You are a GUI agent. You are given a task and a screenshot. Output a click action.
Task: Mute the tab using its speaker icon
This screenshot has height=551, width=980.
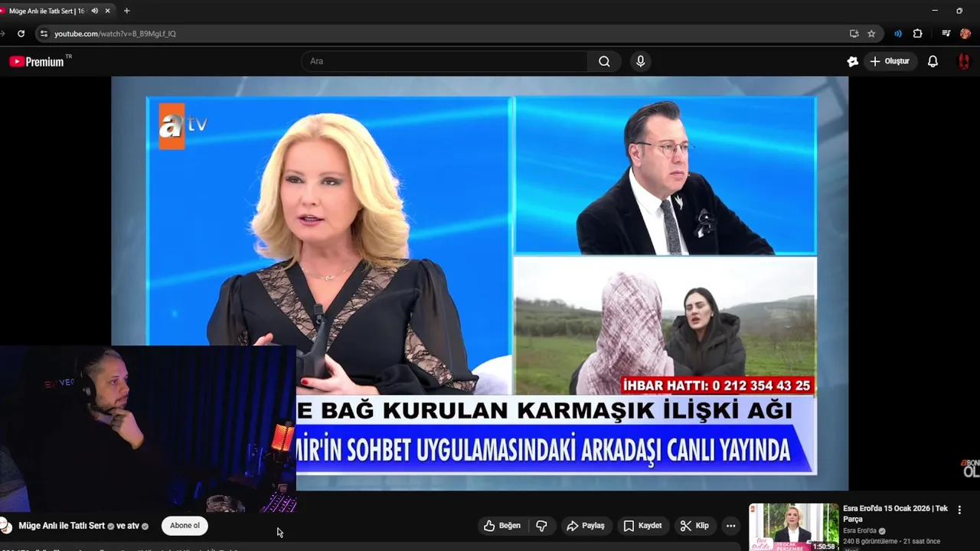[x=95, y=11]
